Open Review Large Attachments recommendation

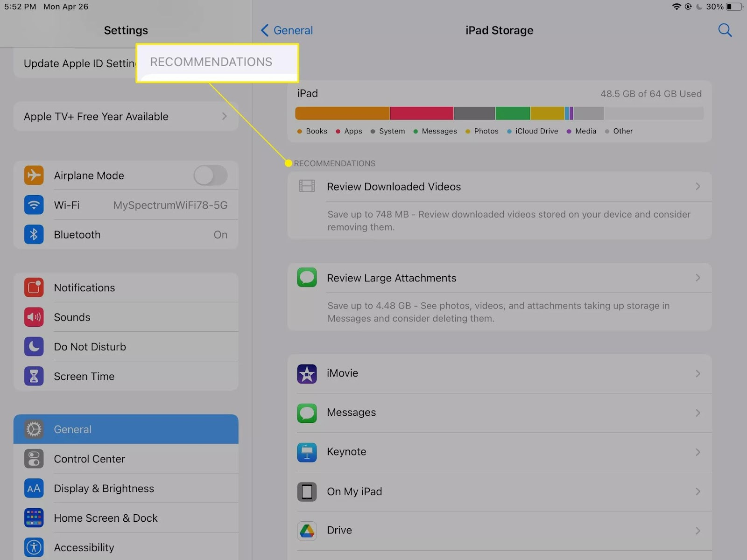[500, 278]
